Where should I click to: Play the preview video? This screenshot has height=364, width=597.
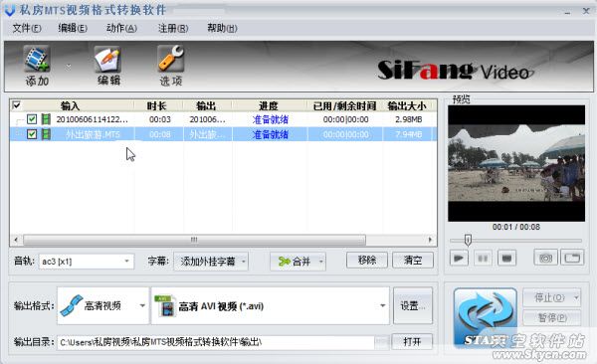459,259
